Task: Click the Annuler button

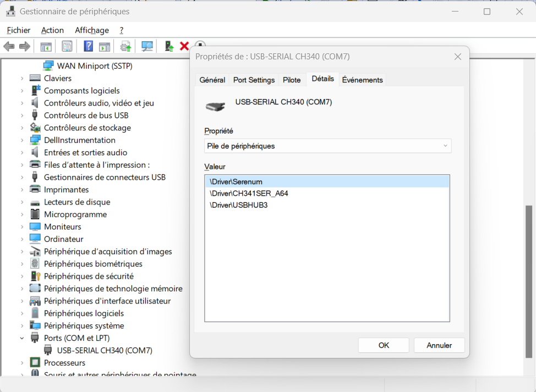Action: (439, 345)
